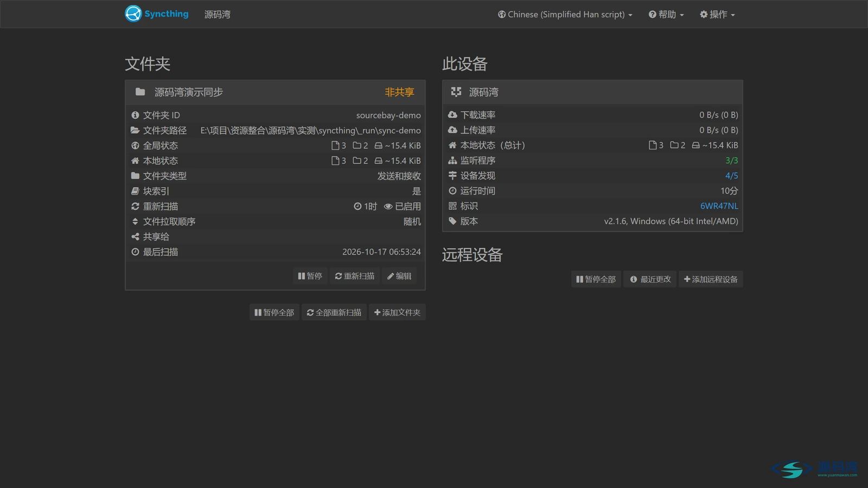Open the 操作 actions menu
Screen dimensions: 868x488
point(717,14)
